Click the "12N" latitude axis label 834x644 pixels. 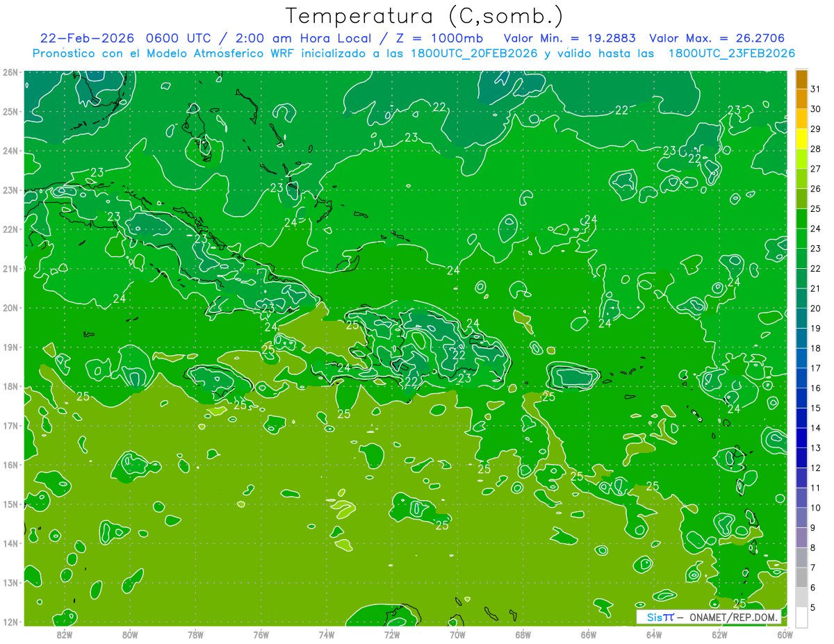point(10,622)
